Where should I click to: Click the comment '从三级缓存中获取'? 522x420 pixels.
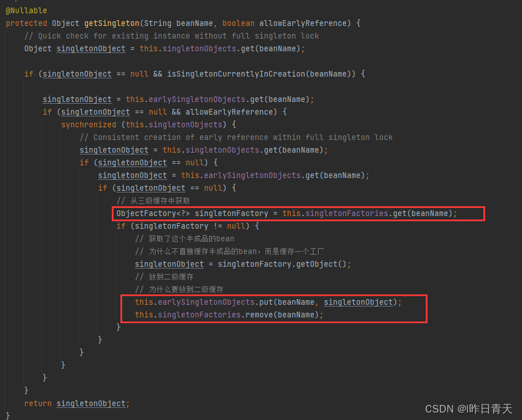click(x=153, y=200)
